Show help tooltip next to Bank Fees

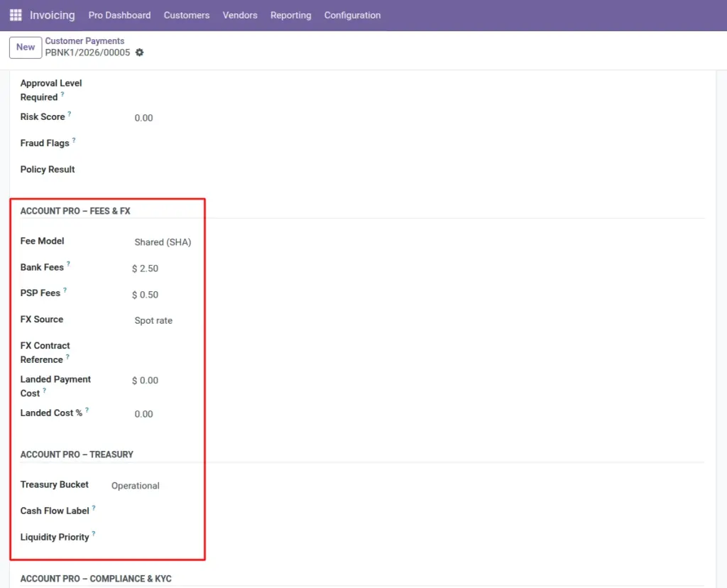(x=68, y=264)
